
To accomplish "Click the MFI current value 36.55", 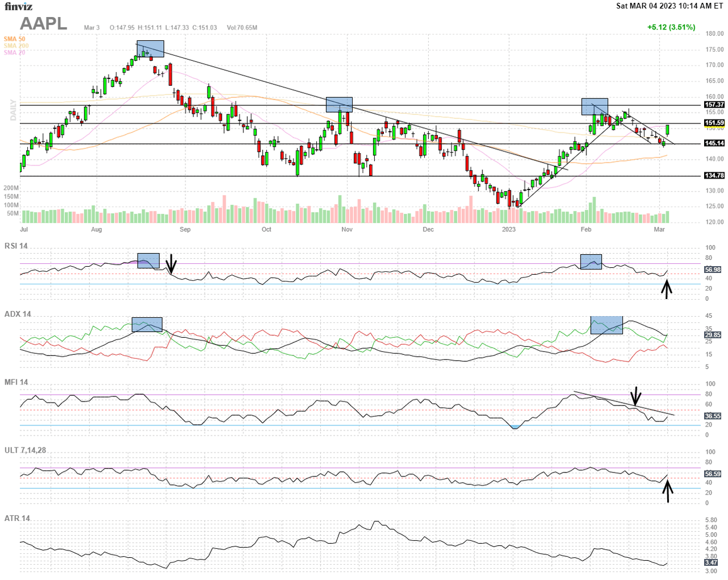I will (x=713, y=416).
